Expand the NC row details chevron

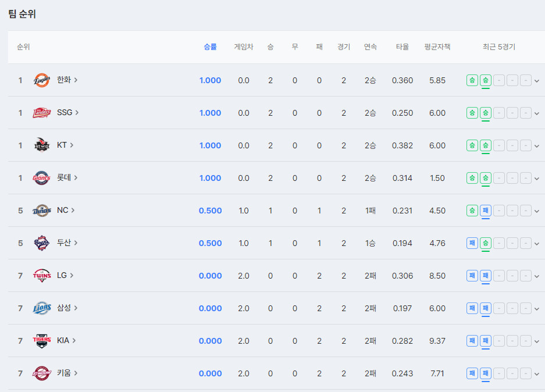coord(536,211)
